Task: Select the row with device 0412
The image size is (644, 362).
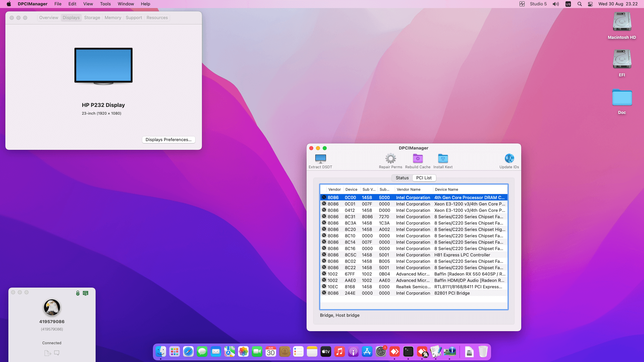Action: coord(414,210)
